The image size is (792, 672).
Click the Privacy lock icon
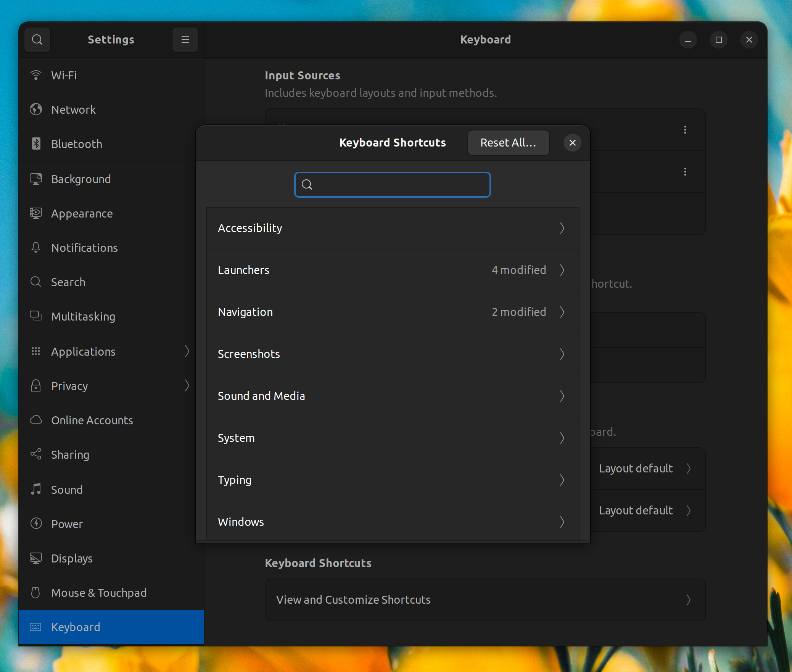(x=36, y=386)
